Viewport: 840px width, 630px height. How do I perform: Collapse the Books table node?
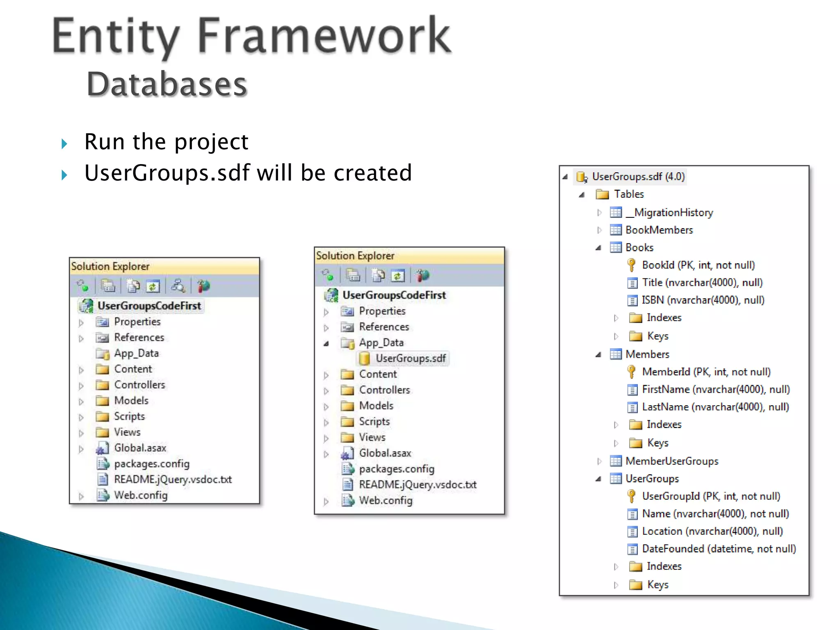[x=598, y=248]
